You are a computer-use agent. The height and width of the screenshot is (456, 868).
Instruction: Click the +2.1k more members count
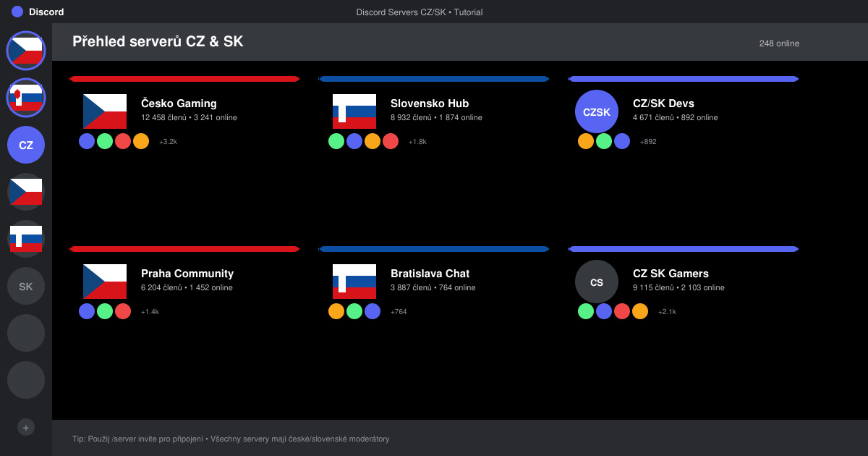(667, 312)
